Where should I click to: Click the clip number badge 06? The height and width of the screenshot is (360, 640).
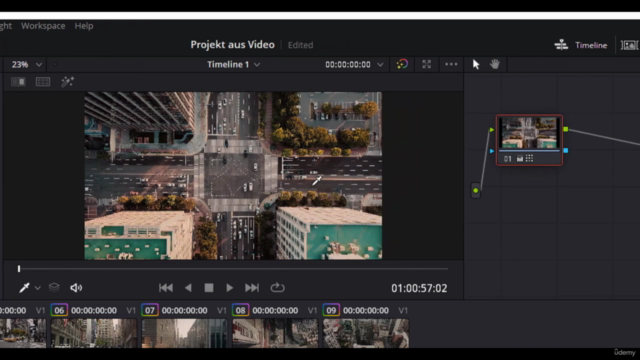pyautogui.click(x=59, y=310)
